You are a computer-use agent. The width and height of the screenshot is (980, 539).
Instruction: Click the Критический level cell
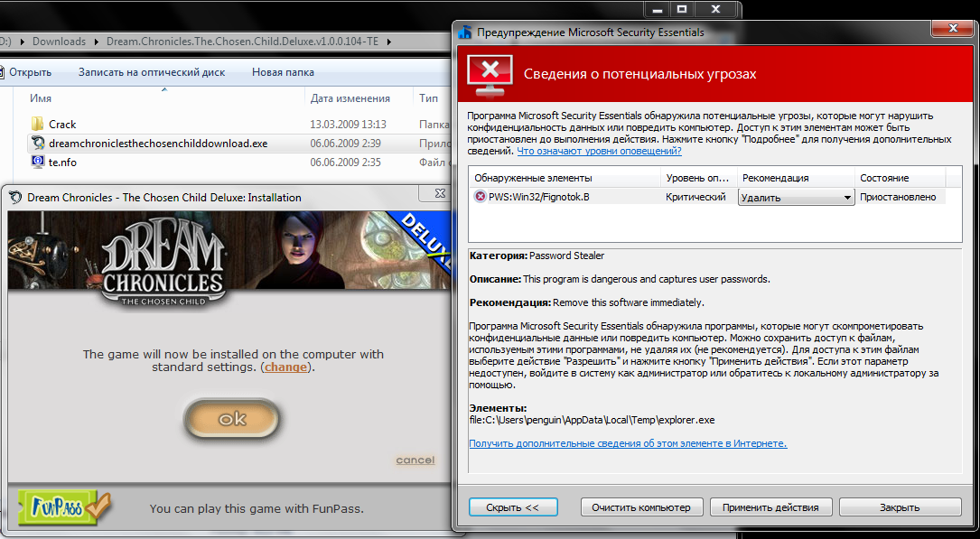pyautogui.click(x=695, y=197)
